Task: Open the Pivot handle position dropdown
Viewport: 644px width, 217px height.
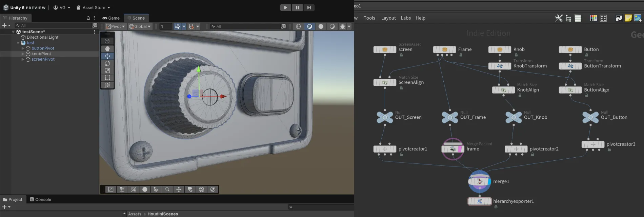Action: click(x=115, y=26)
